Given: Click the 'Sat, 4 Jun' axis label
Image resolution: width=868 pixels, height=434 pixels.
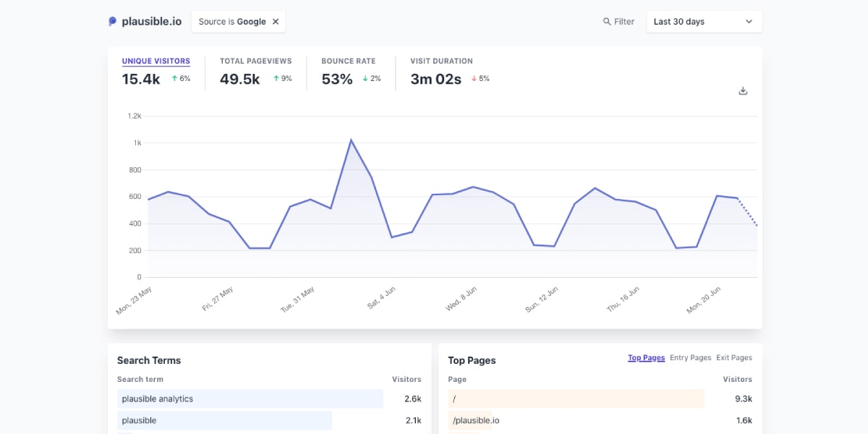Looking at the screenshot, I should 381,297.
